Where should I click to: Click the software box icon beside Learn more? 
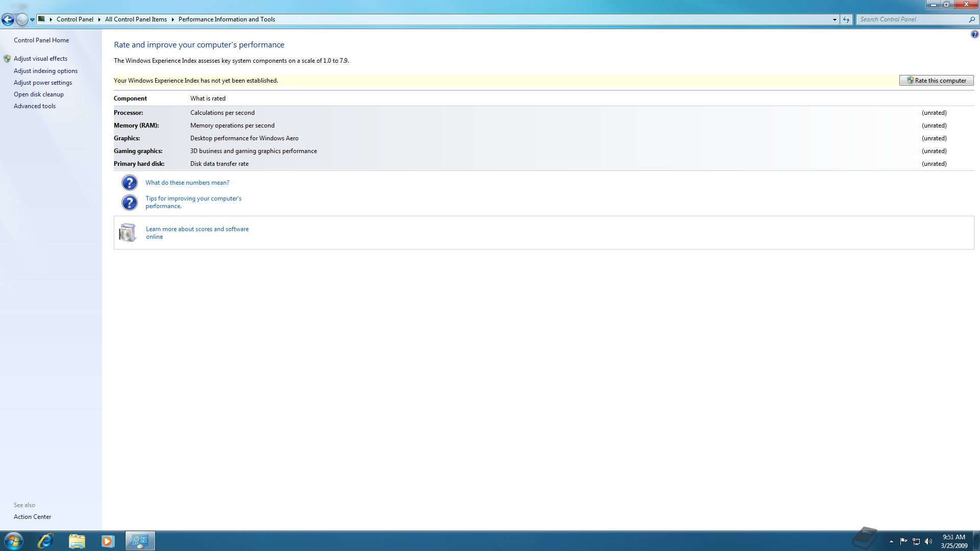(x=128, y=233)
